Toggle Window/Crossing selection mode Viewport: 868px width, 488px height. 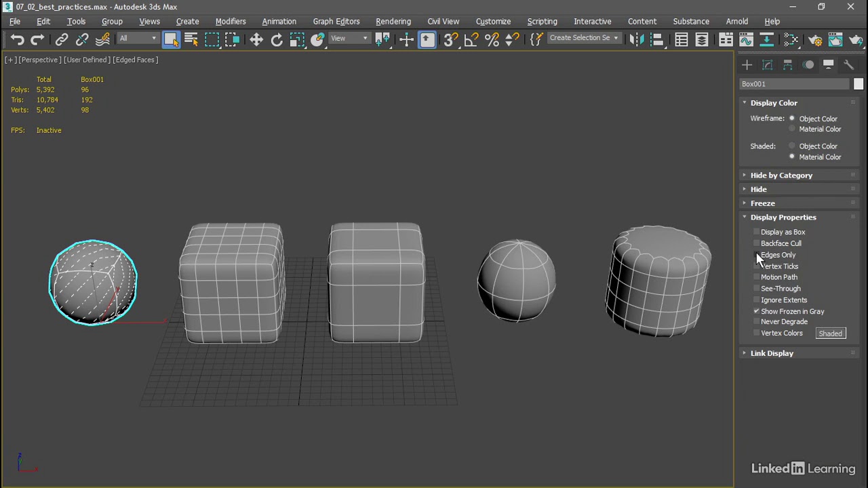coord(232,40)
